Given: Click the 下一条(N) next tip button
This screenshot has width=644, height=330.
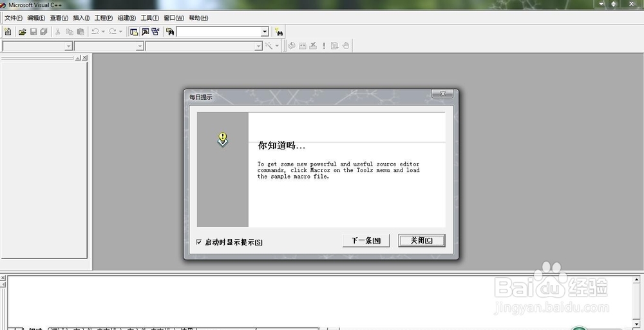Looking at the screenshot, I should 366,240.
